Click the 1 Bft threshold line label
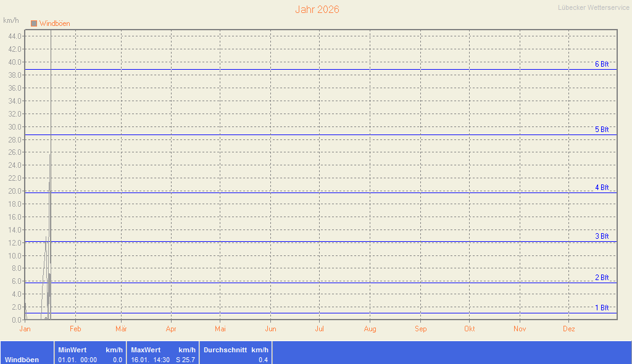Image resolution: width=632 pixels, height=364 pixels. click(x=602, y=308)
